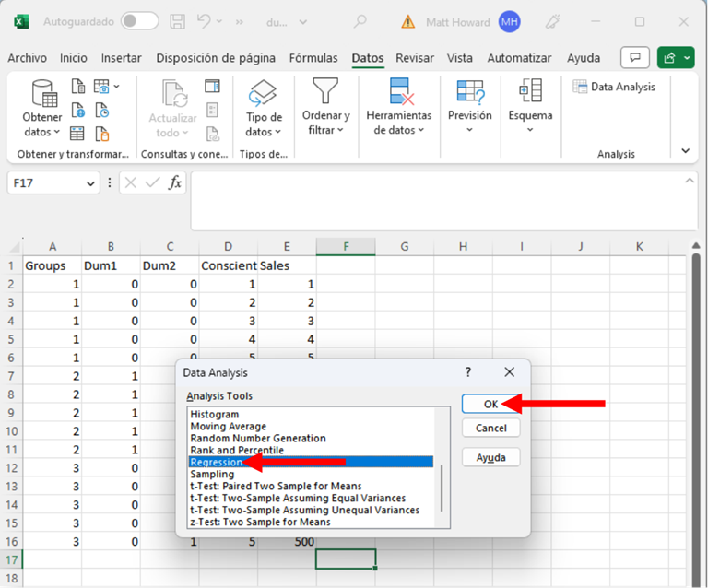Expand the Name Box dropdown arrow
708x588 pixels.
[90, 183]
